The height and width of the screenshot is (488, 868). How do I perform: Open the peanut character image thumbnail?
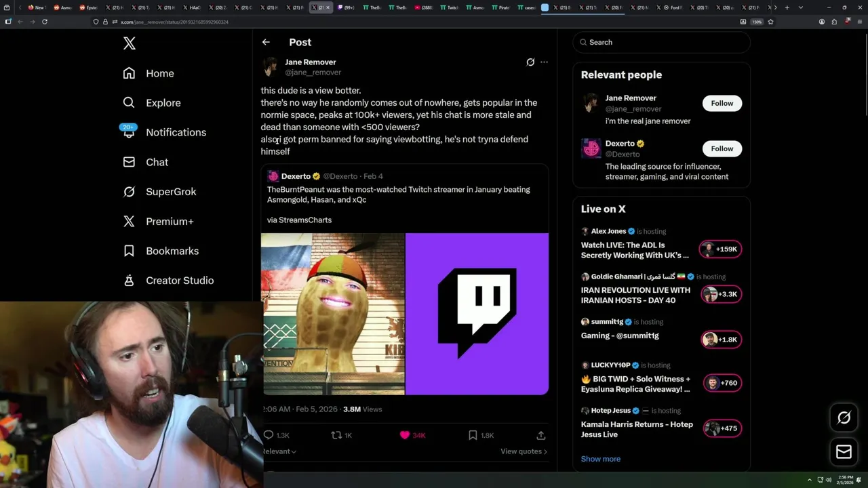point(333,314)
